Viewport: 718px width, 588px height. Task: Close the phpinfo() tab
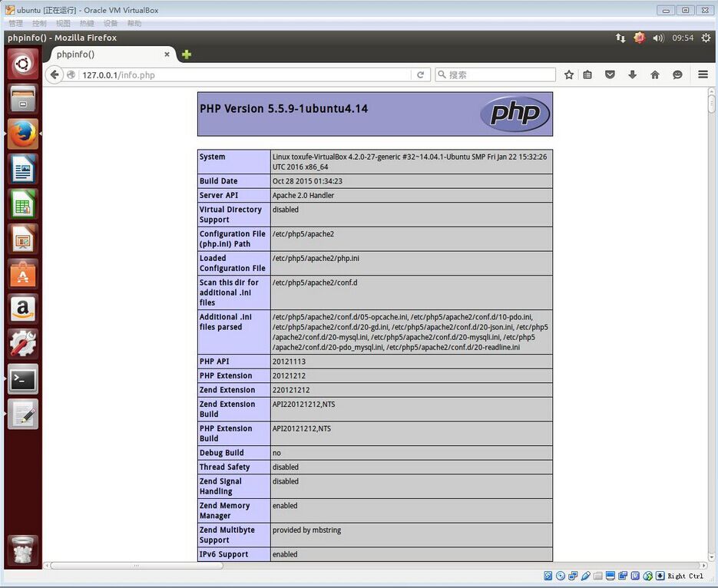pos(167,55)
